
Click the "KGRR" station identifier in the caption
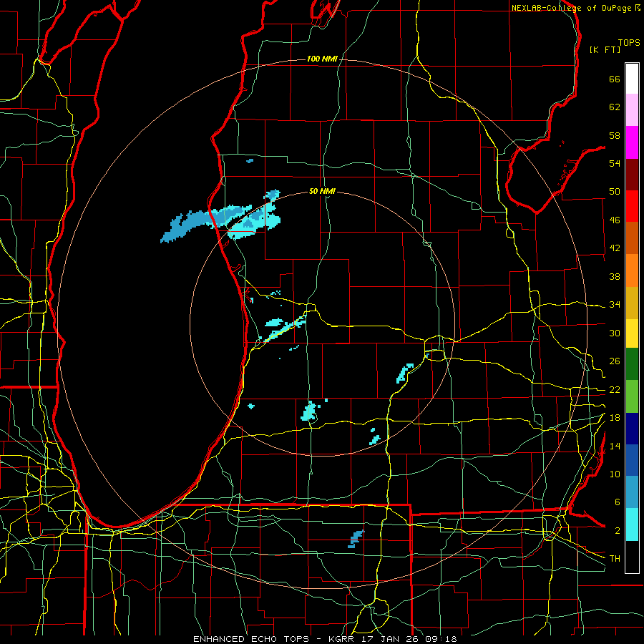(x=343, y=639)
